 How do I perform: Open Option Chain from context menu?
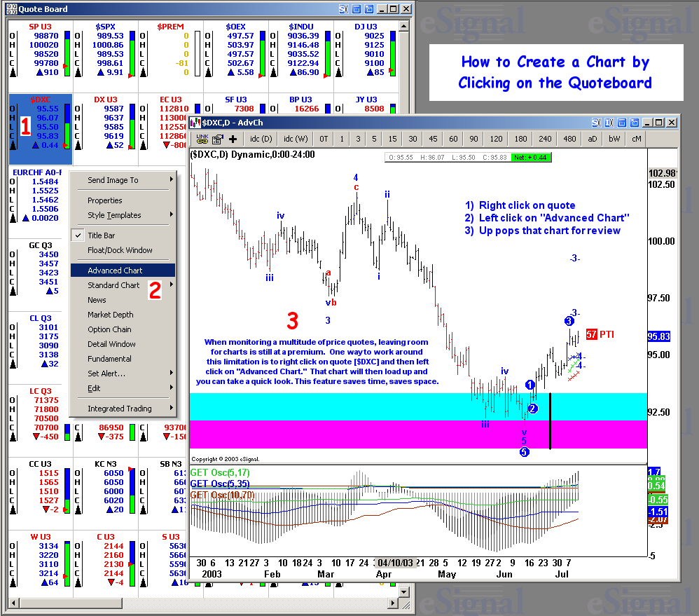(123, 329)
